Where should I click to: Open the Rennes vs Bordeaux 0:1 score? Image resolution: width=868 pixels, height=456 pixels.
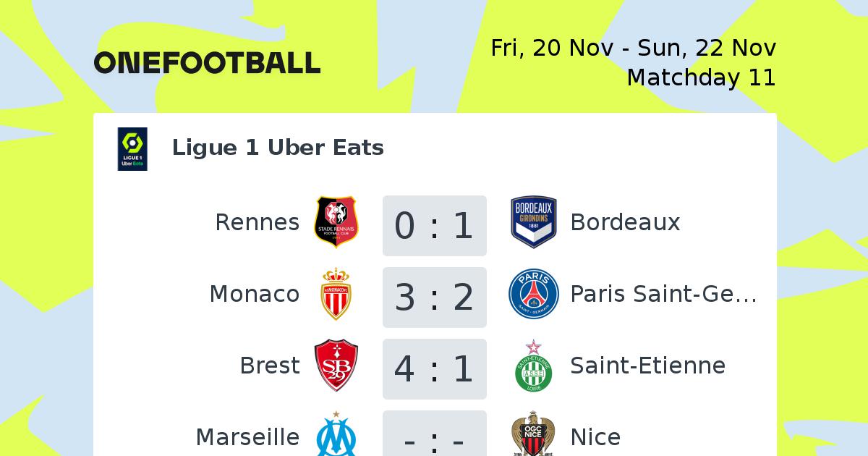[x=434, y=225]
